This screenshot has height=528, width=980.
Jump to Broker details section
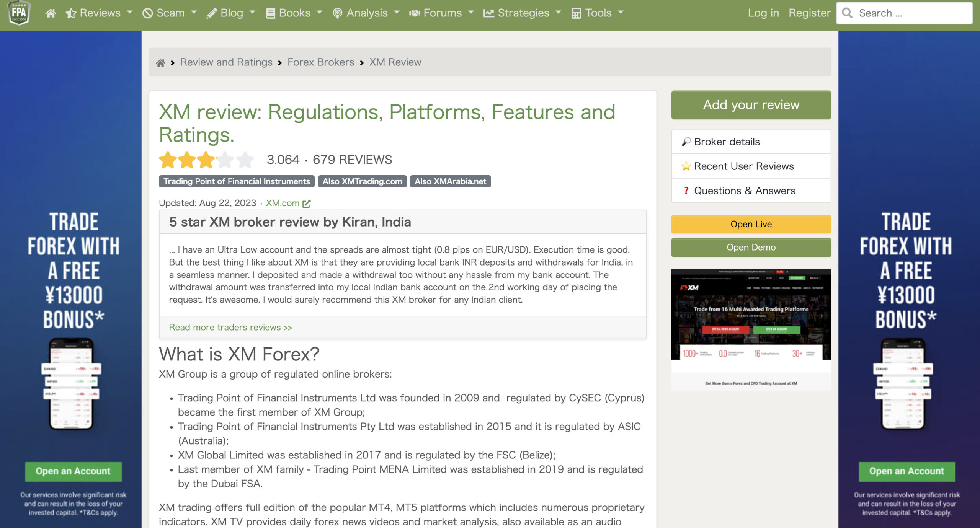(x=751, y=142)
